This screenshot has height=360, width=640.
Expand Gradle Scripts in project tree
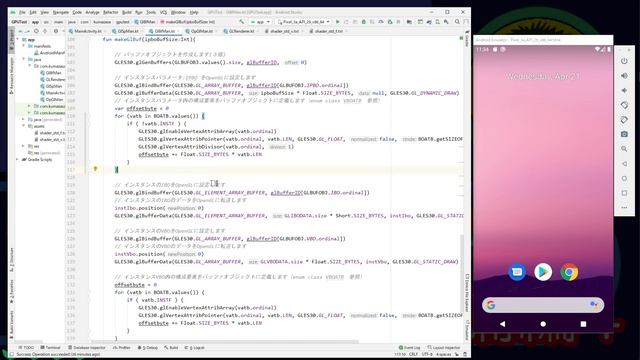tap(18, 160)
